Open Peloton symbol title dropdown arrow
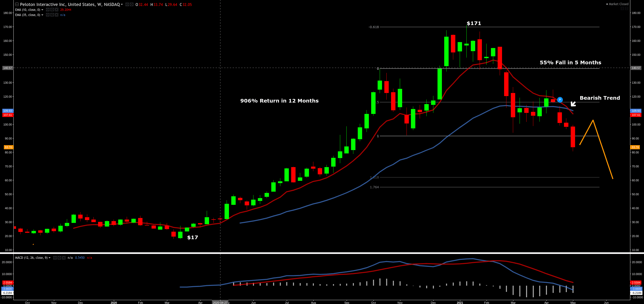The width and height of the screenshot is (644, 304). pos(122,4)
